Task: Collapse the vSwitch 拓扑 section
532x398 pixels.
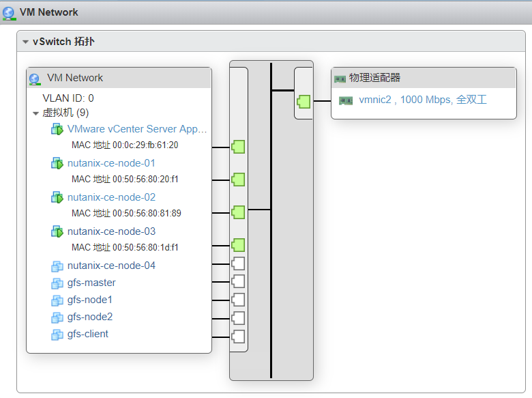Action: tap(25, 42)
